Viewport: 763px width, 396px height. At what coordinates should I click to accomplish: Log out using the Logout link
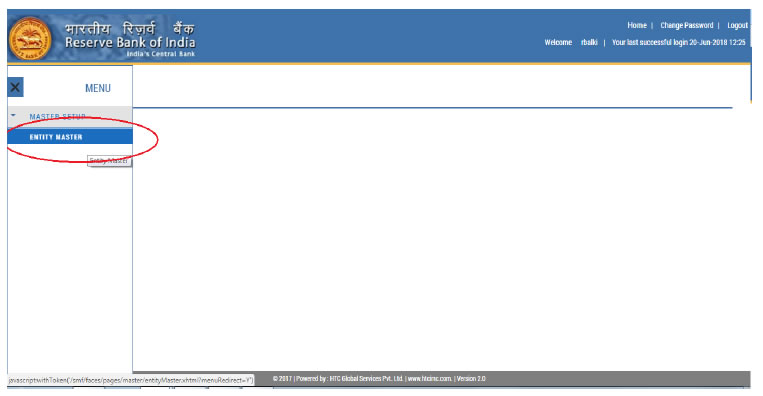[x=737, y=25]
